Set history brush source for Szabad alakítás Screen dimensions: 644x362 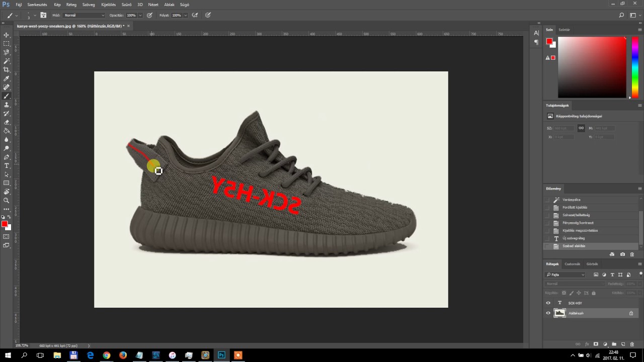tap(548, 246)
